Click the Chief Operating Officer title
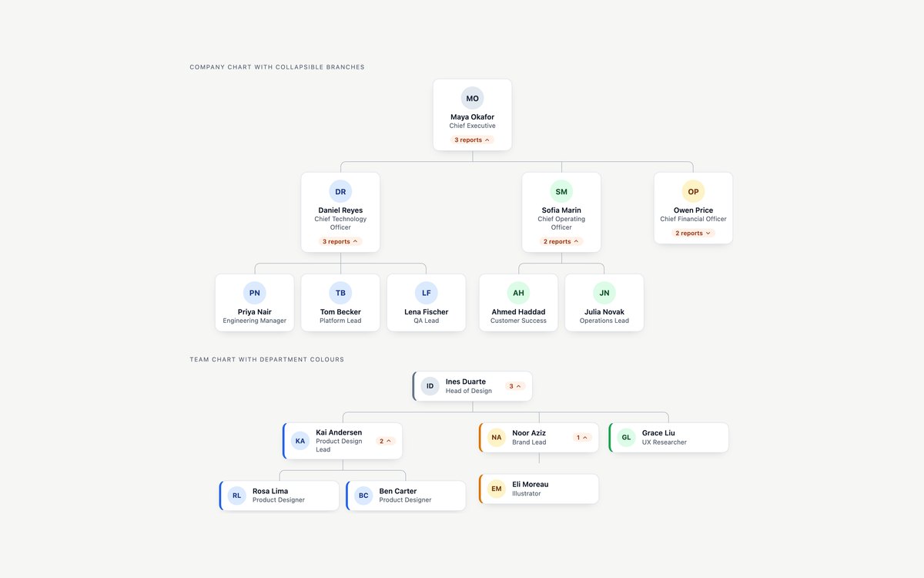Image resolution: width=924 pixels, height=578 pixels. point(561,223)
